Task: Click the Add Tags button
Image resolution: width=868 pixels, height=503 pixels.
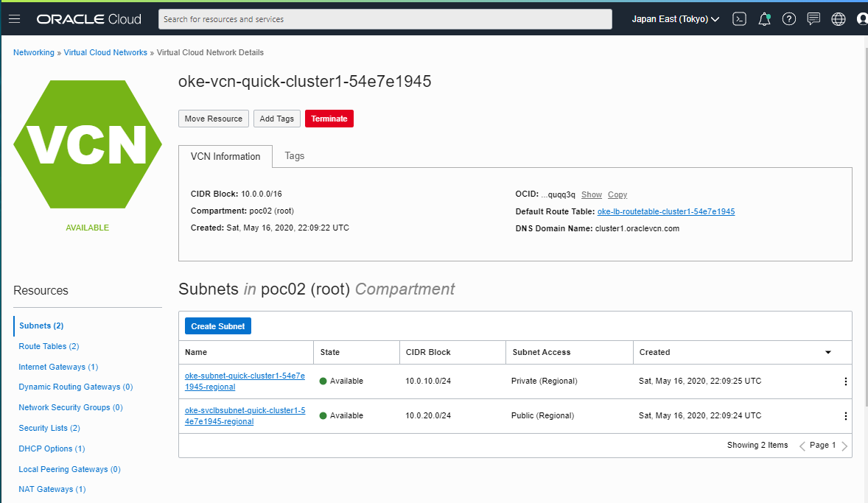Action: (x=277, y=119)
